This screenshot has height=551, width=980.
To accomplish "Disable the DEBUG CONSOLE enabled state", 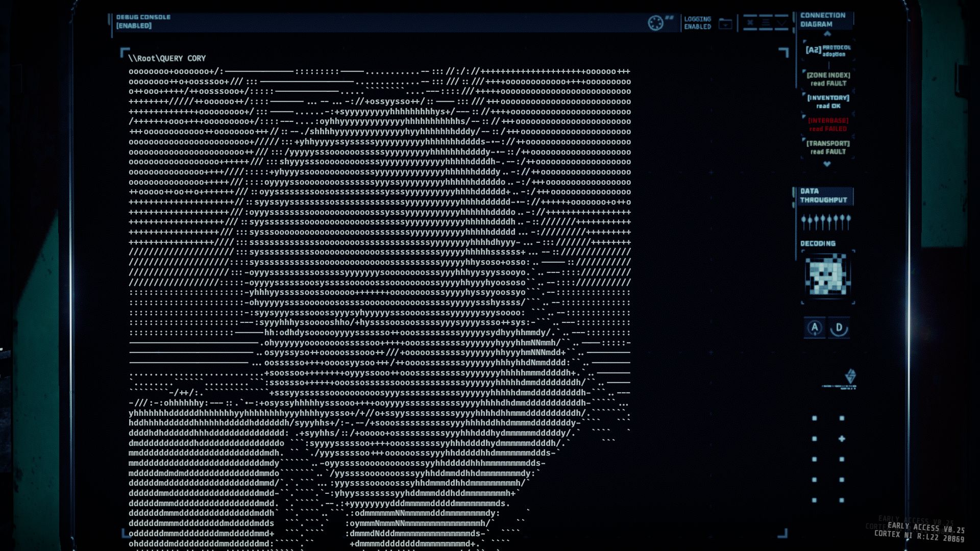I will [x=134, y=20].
